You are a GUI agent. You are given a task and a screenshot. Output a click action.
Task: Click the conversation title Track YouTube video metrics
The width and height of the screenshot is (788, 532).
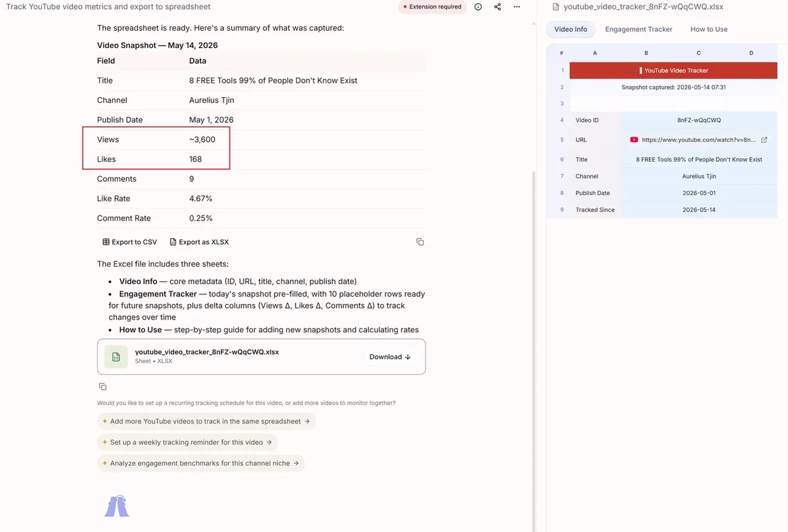point(108,7)
